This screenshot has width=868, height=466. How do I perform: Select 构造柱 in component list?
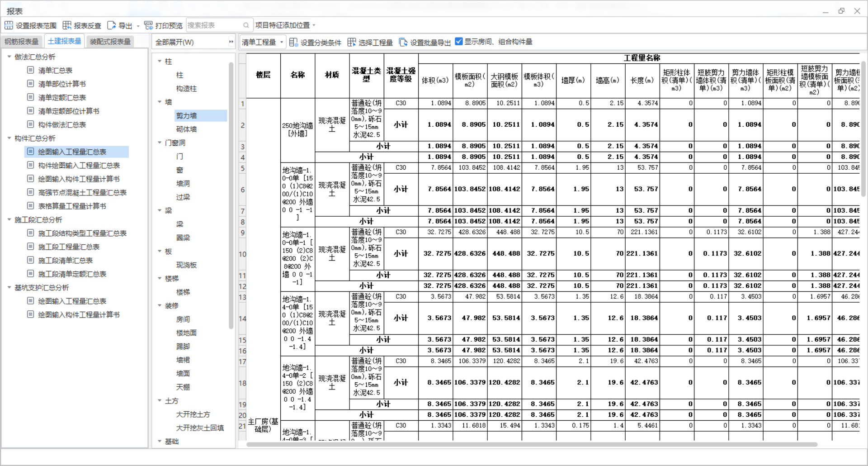[186, 89]
